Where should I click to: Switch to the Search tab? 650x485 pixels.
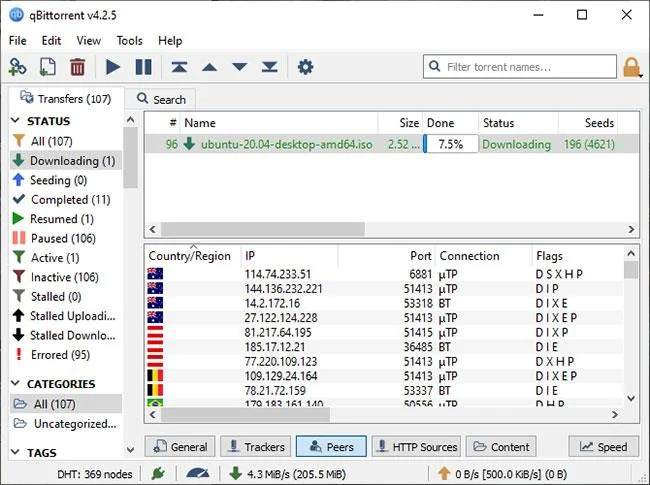(161, 99)
